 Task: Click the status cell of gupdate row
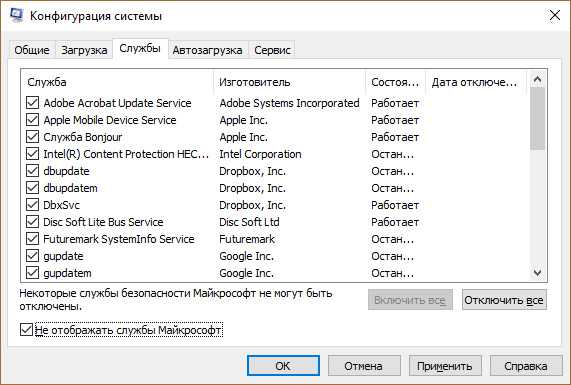pos(393,256)
